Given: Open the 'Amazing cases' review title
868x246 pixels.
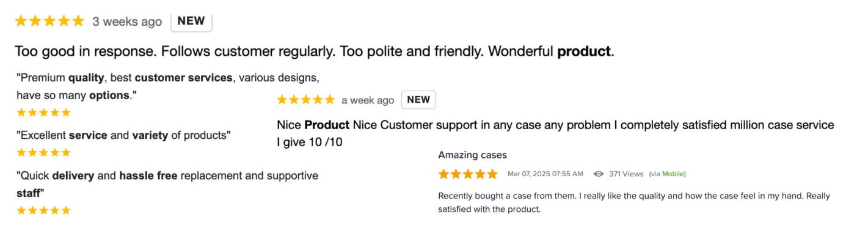Looking at the screenshot, I should click(472, 155).
